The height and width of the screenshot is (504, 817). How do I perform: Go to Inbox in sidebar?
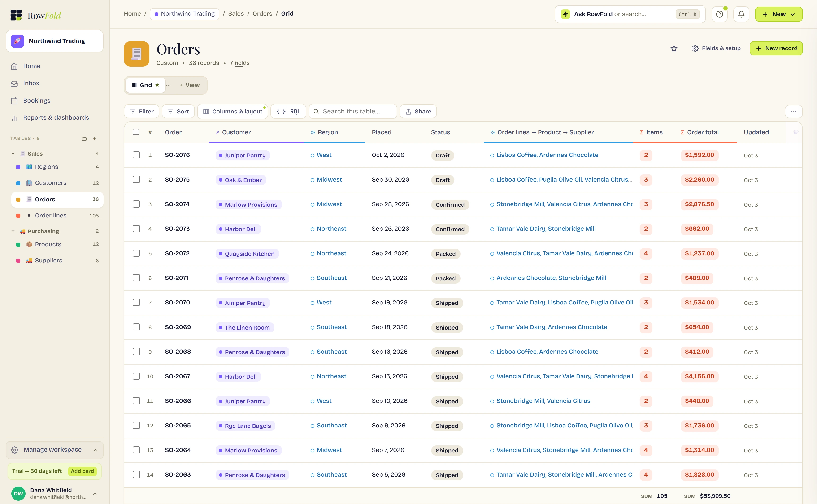54,83
